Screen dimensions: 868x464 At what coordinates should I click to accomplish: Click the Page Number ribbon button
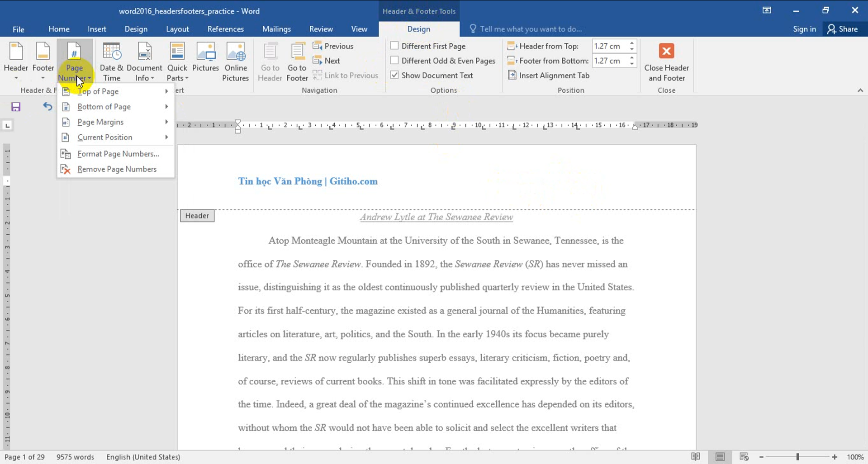(75, 61)
